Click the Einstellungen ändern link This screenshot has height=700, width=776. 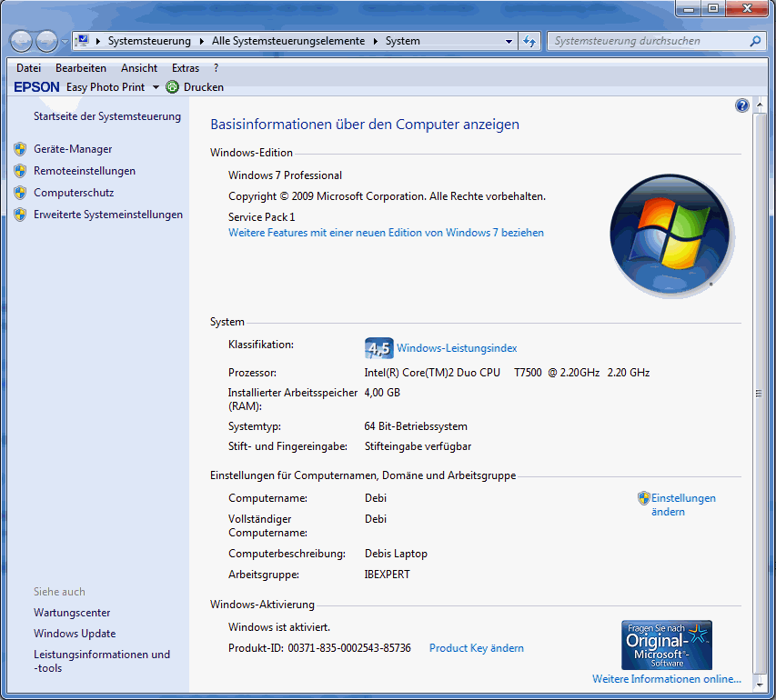[x=683, y=505]
